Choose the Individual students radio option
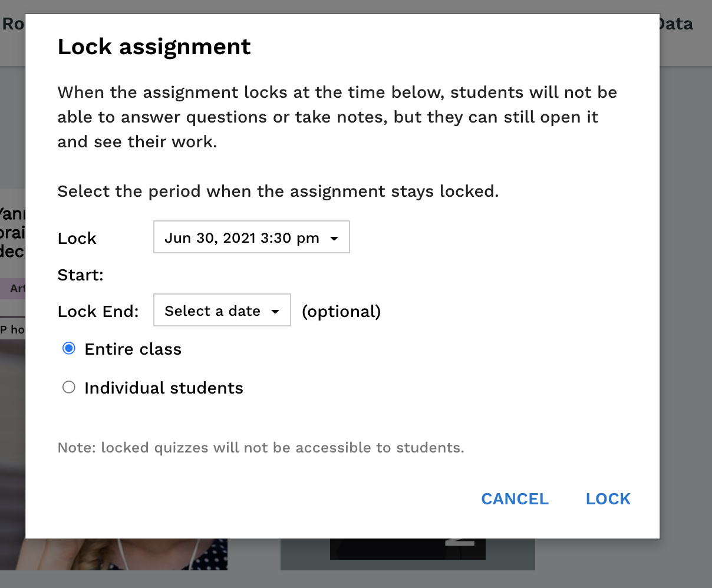Image resolution: width=712 pixels, height=588 pixels. (x=69, y=387)
